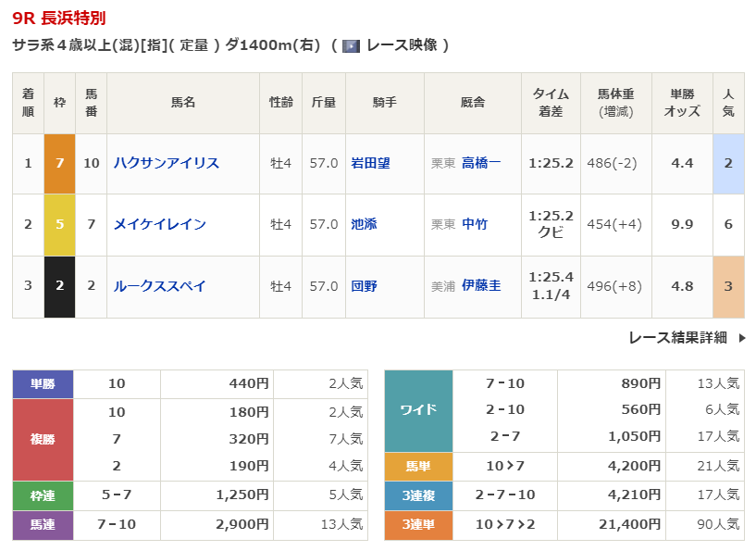Click the ワイド payout label
The width and height of the screenshot is (756, 551).
[x=418, y=410]
